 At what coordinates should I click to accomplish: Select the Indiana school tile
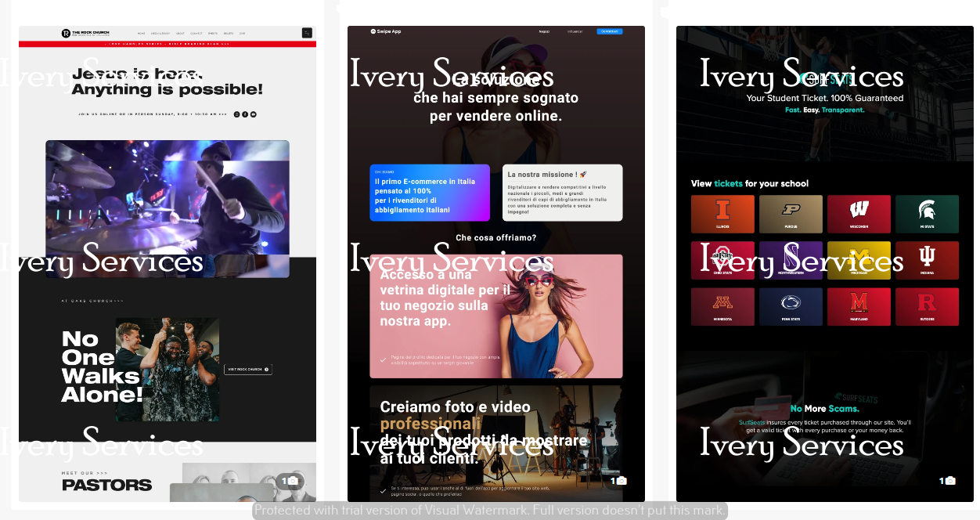927,260
